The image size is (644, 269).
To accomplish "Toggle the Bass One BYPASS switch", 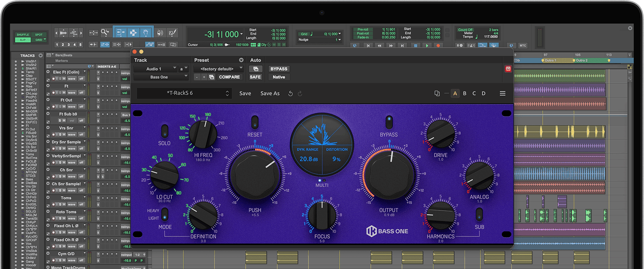I will [x=389, y=122].
